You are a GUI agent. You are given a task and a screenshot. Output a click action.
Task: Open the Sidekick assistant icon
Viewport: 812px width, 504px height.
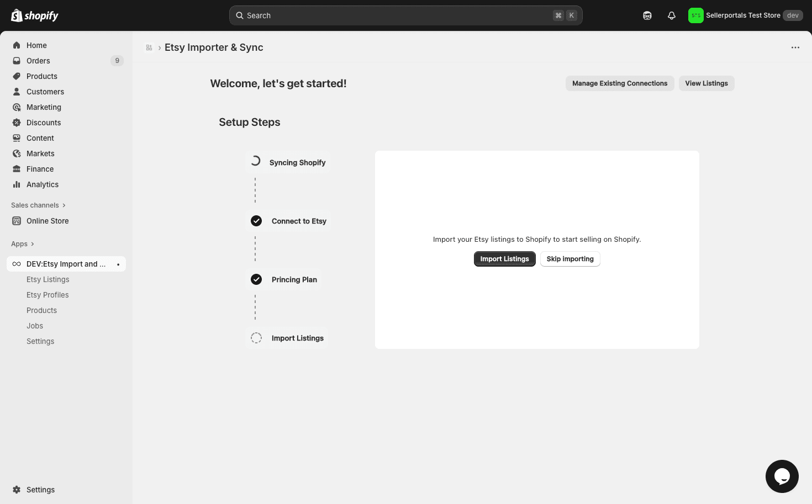pyautogui.click(x=647, y=15)
